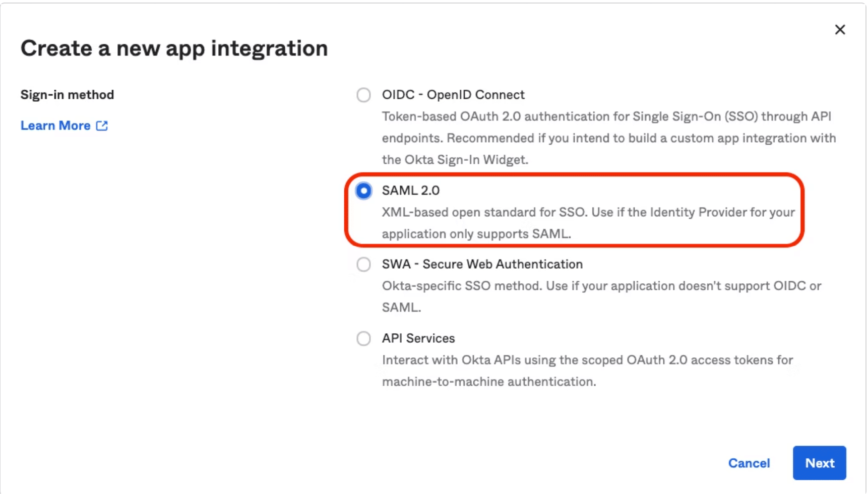Select the API Services radio button

[x=363, y=338]
